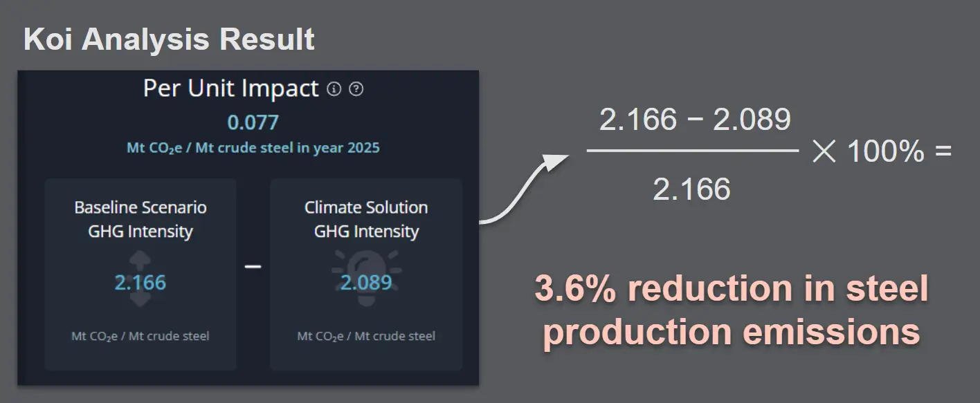Click the info icon beside Per Unit Impact
The width and height of the screenshot is (980, 403).
click(x=334, y=89)
